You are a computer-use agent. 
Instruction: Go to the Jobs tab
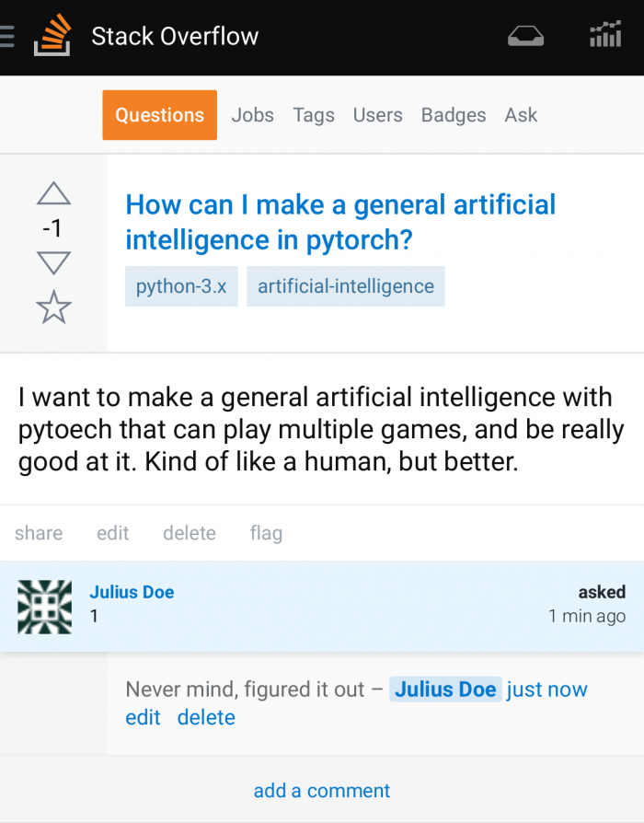[253, 115]
